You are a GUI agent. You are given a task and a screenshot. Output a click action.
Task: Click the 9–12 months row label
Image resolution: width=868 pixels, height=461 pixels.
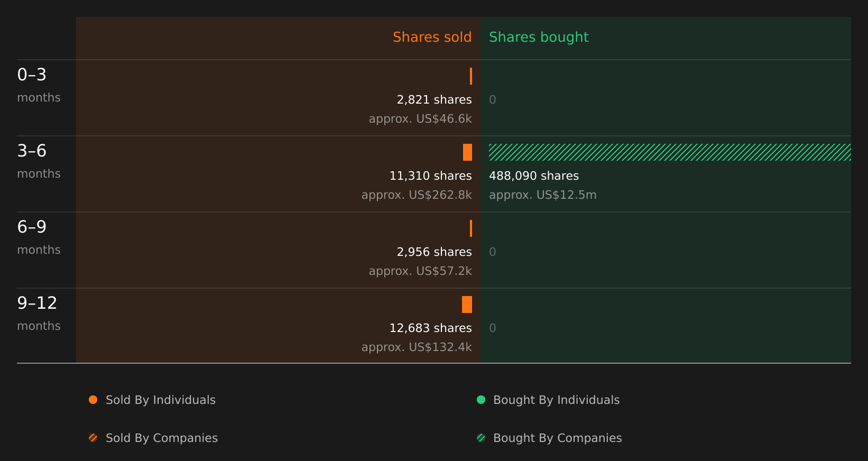pyautogui.click(x=39, y=313)
